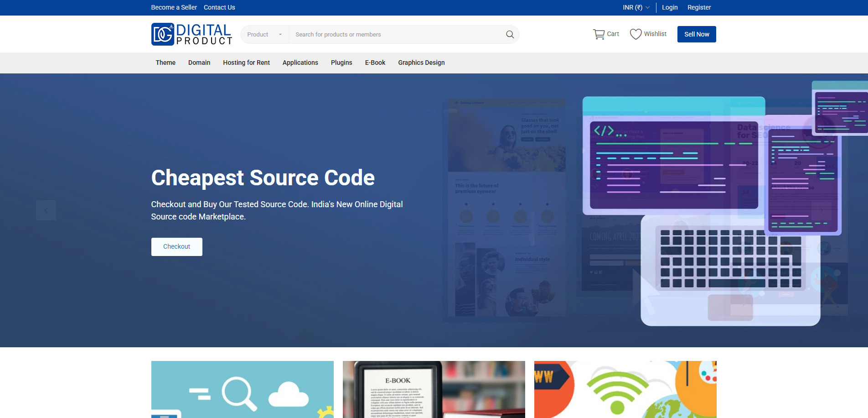This screenshot has width=868, height=418.
Task: Open the Applications category
Action: click(300, 63)
